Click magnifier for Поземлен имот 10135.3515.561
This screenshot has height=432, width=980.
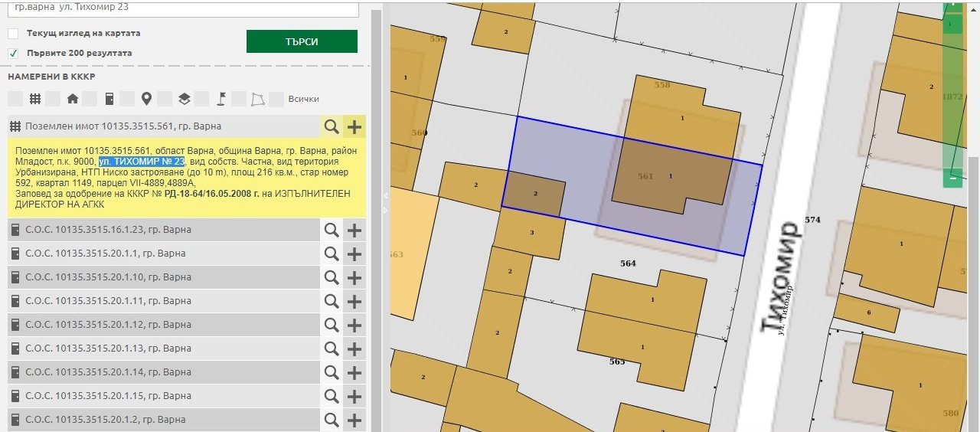(331, 126)
